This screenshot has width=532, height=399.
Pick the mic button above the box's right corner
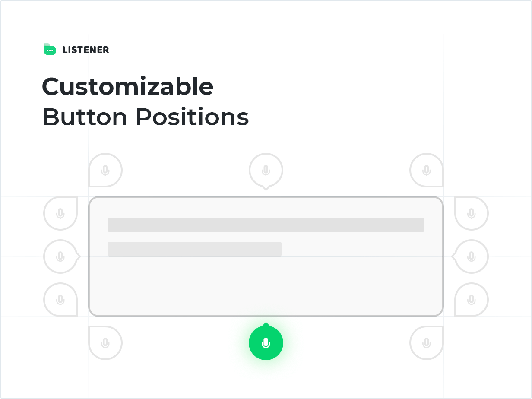[426, 170]
